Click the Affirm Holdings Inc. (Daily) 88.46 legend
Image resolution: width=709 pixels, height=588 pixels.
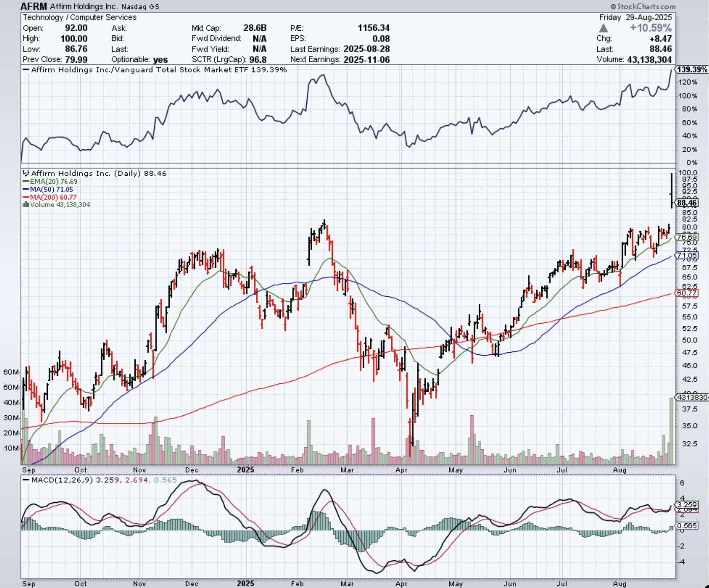[95, 174]
